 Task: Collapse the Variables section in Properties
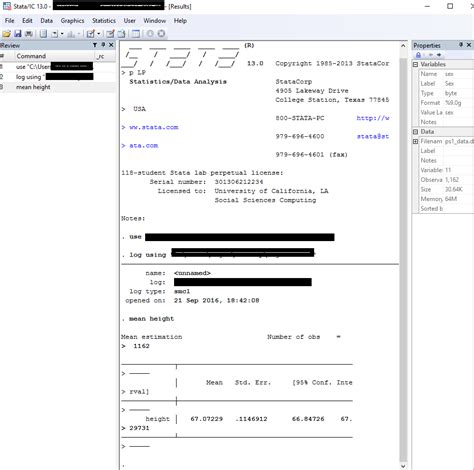click(x=415, y=65)
